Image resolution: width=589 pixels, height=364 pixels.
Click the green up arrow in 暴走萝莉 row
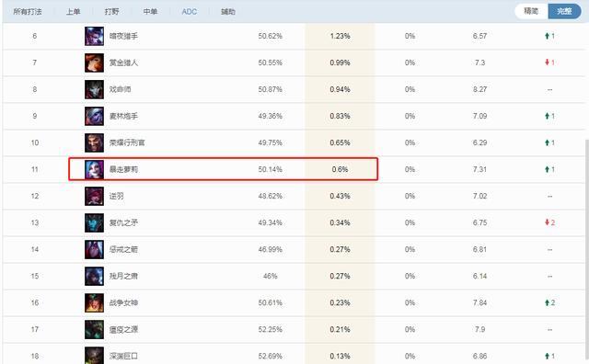[547, 169]
